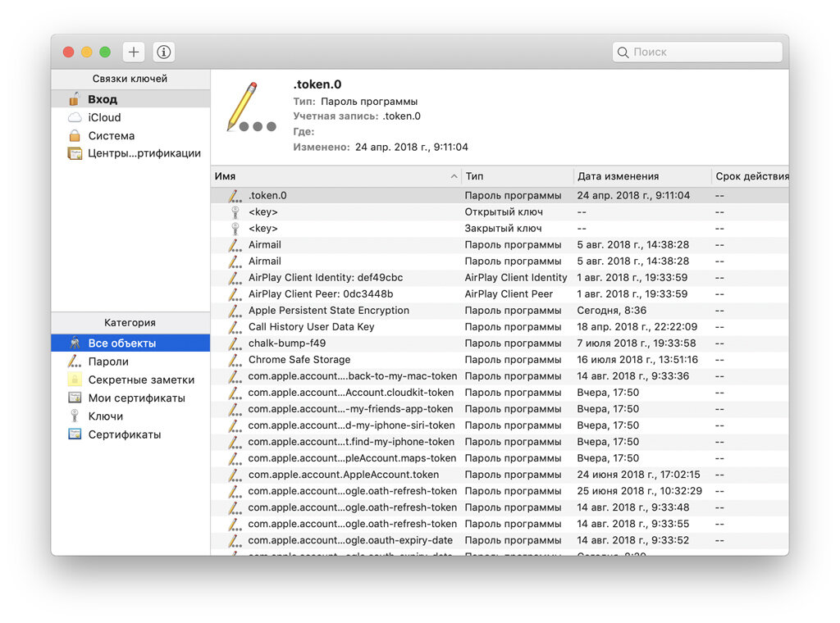The image size is (840, 623).
Task: Sort by Срок действия column header
Action: 751,176
